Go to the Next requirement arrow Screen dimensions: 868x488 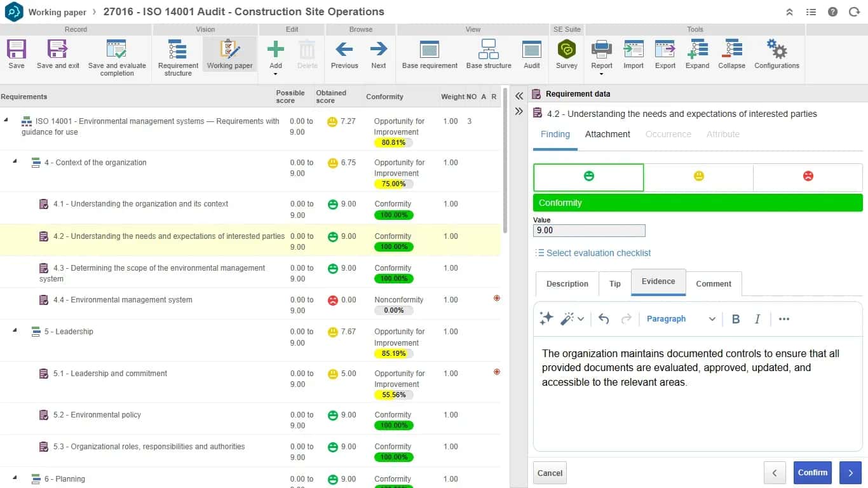pos(379,49)
